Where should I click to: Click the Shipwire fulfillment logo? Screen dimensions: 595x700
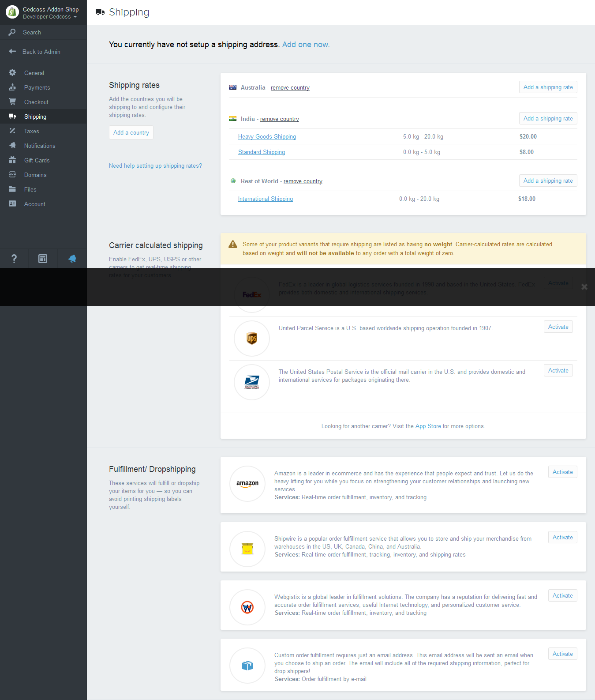[x=247, y=549]
